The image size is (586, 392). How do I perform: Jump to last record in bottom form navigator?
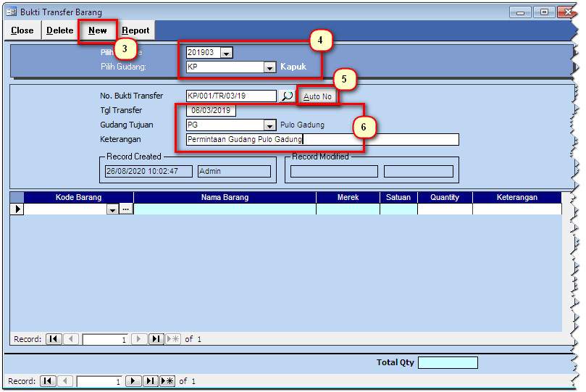pyautogui.click(x=150, y=381)
